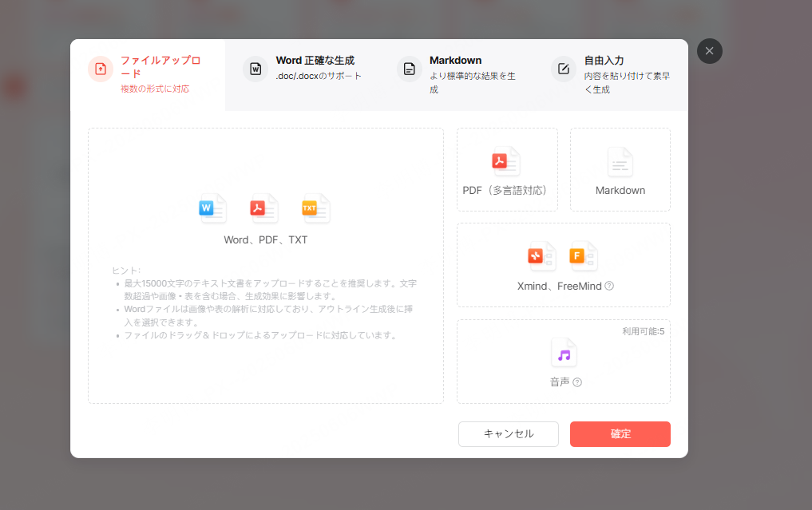Open the PDF（多言語対応）upload option

click(x=506, y=169)
